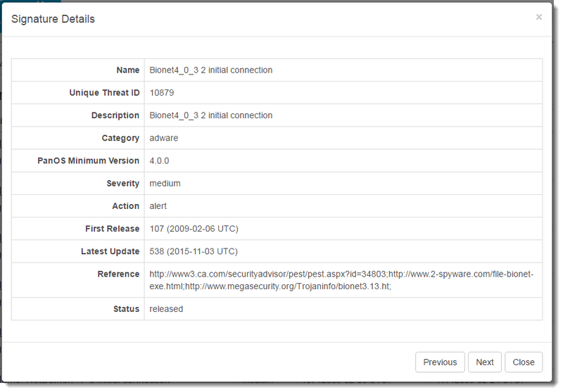563x392 pixels.
Task: Select the Name row value text
Action: coord(211,70)
